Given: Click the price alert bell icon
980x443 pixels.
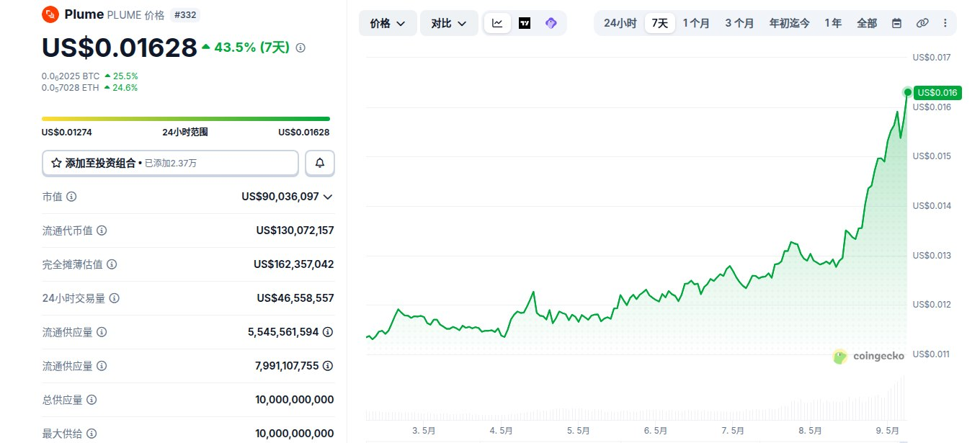Looking at the screenshot, I should [x=320, y=164].
